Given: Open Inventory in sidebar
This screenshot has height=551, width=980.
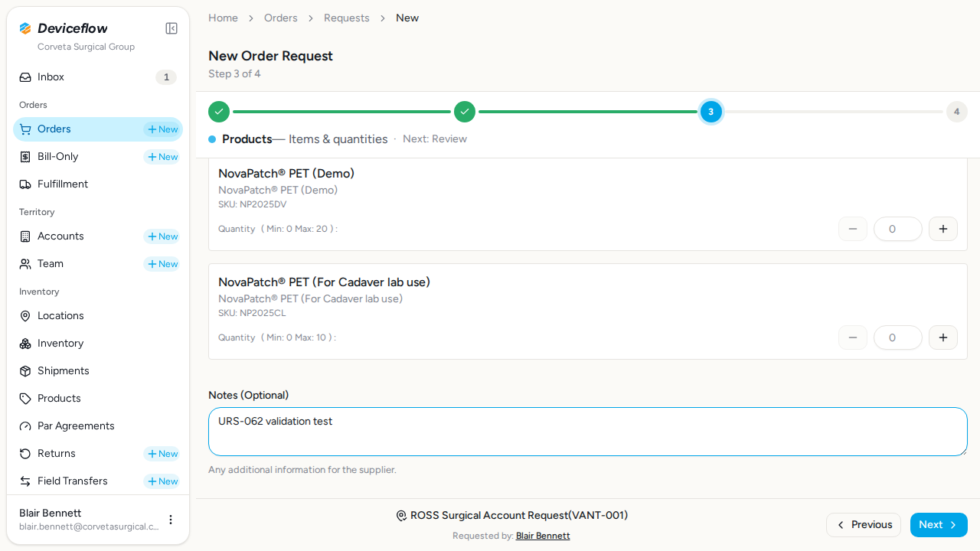Looking at the screenshot, I should (x=98, y=344).
